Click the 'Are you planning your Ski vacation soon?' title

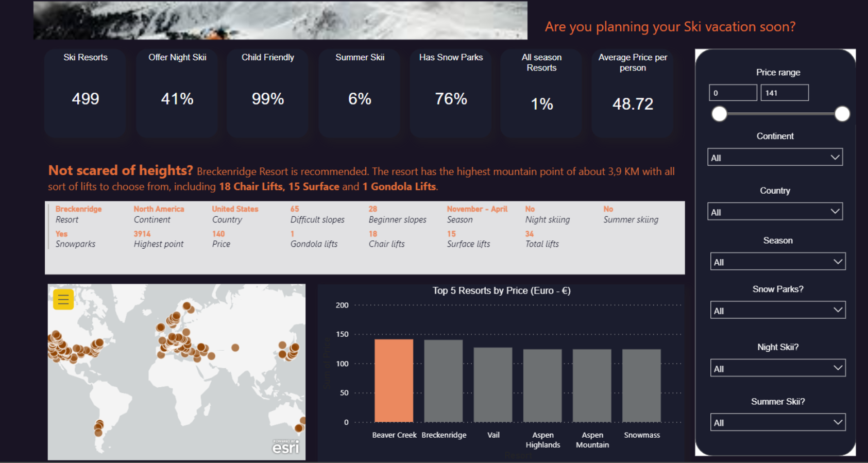point(670,27)
